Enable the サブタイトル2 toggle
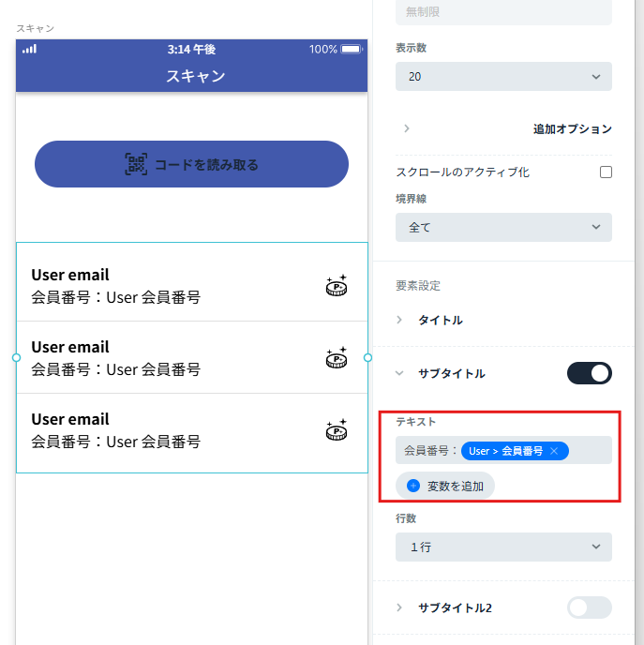Image resolution: width=644 pixels, height=645 pixels. click(x=590, y=607)
